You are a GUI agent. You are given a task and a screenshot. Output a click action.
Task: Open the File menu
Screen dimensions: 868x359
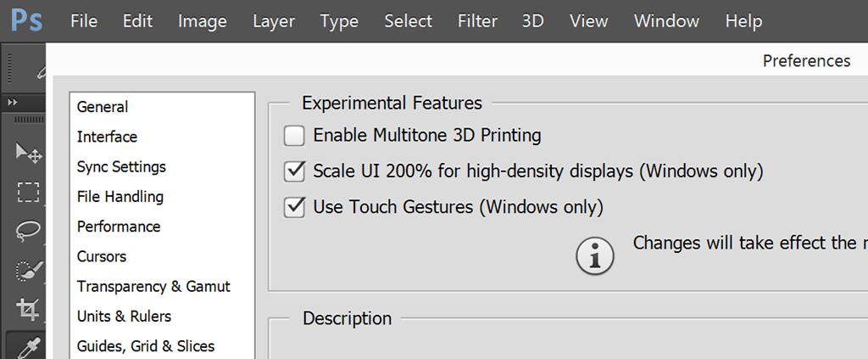click(84, 21)
